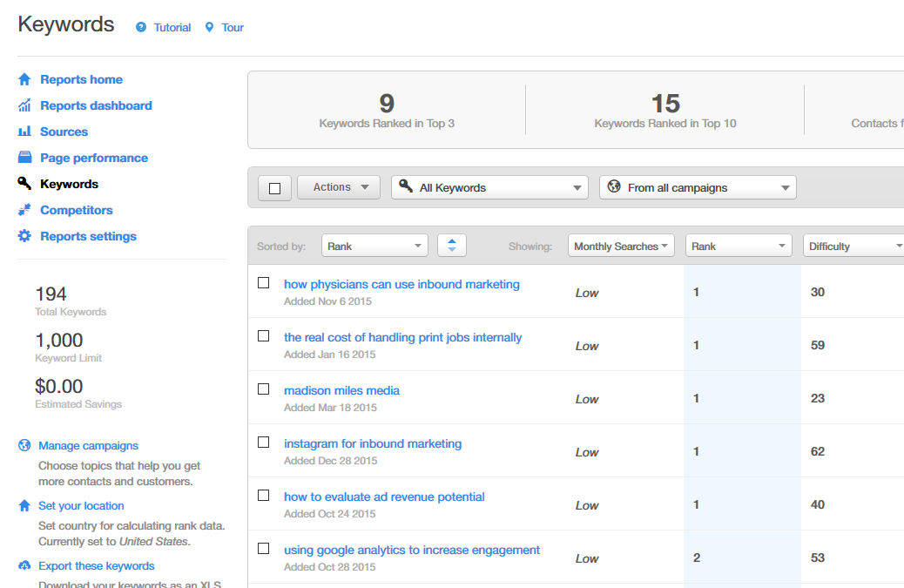Image resolution: width=904 pixels, height=588 pixels.
Task: Click the Reports dashboard chart icon
Action: 24,105
